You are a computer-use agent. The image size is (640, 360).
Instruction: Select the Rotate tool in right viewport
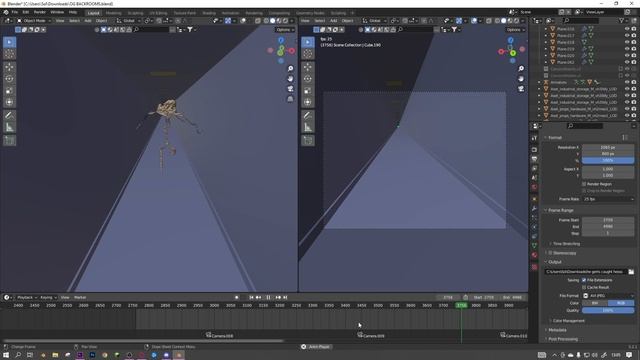point(308,79)
